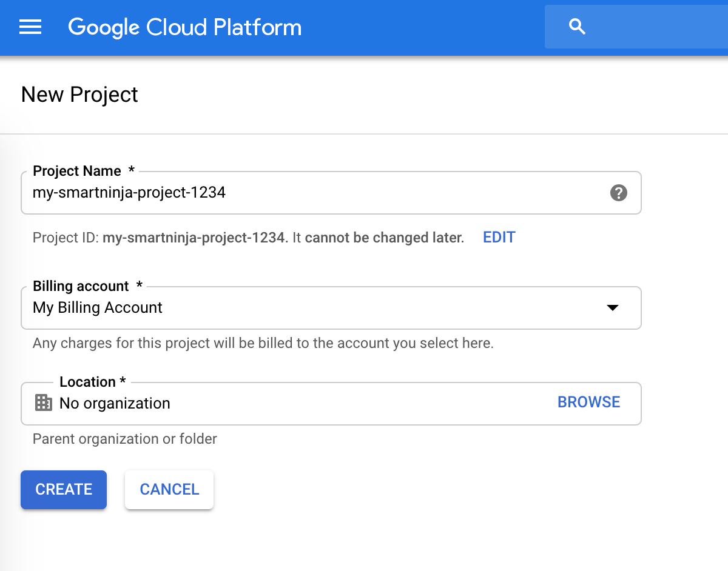Expand the Billing account dropdown arrow
728x571 pixels.
[613, 308]
